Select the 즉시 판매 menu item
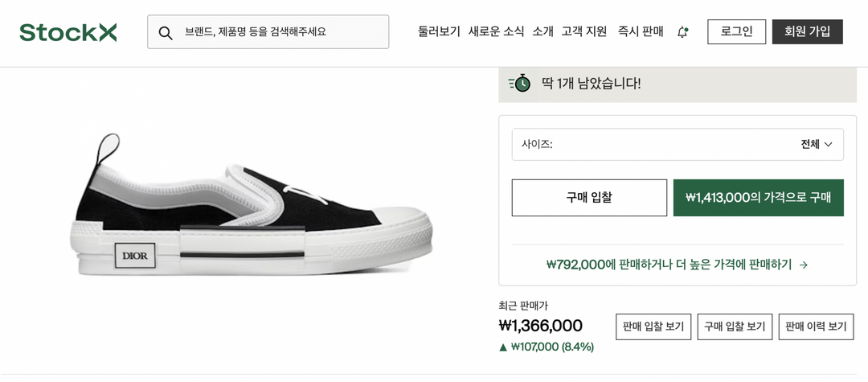Image resolution: width=868 pixels, height=382 pixels. coord(641,31)
